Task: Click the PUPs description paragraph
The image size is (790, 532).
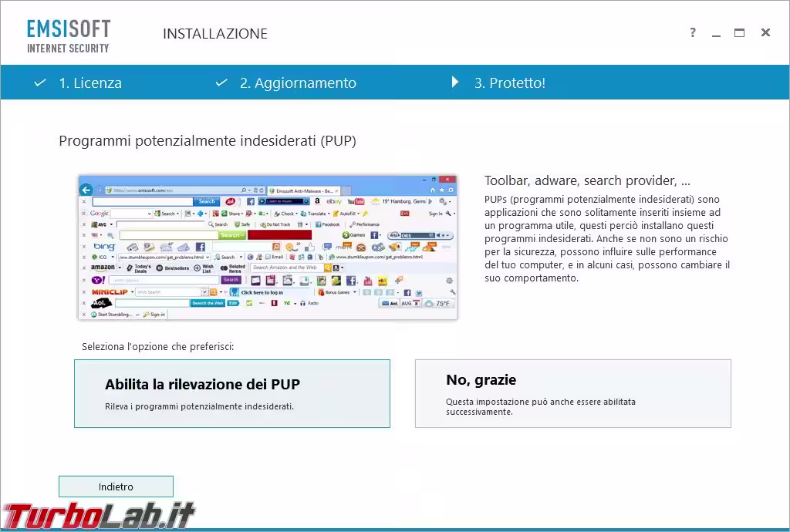Action: pyautogui.click(x=607, y=238)
